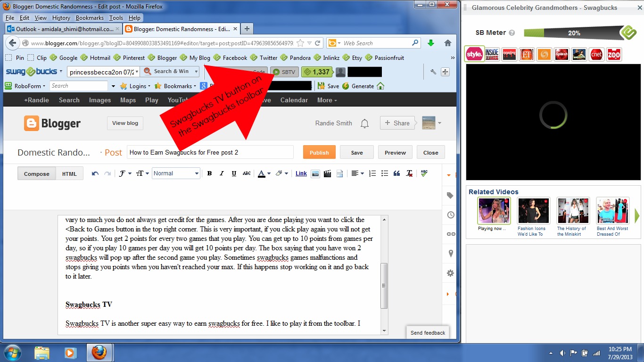644x362 pixels.
Task: Open Blogger notifications bell
Action: (x=364, y=123)
